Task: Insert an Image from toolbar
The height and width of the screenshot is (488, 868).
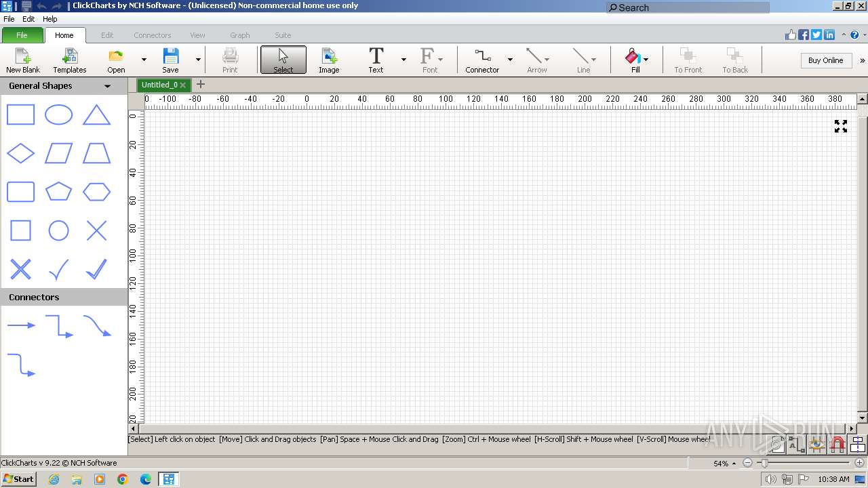Action: click(329, 60)
